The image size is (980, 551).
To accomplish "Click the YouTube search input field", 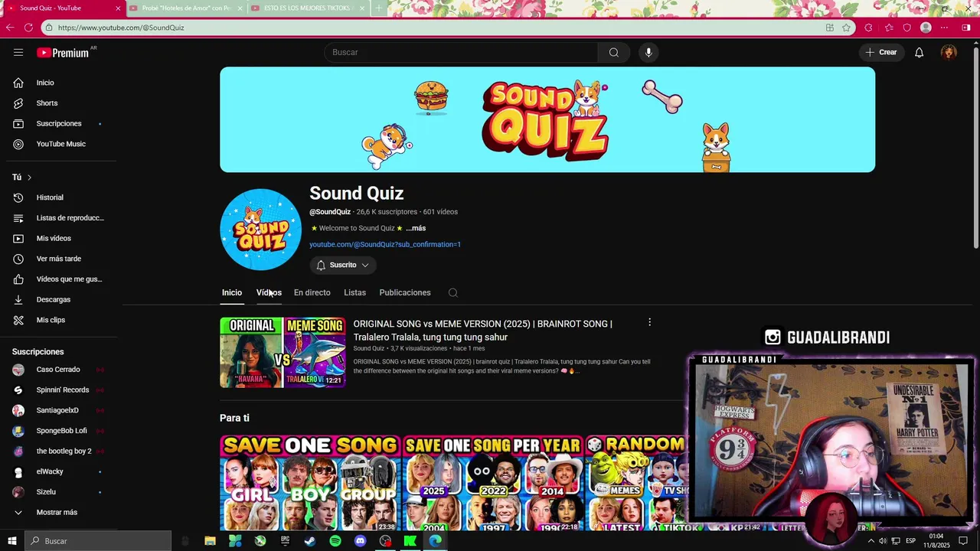I will pyautogui.click(x=461, y=52).
